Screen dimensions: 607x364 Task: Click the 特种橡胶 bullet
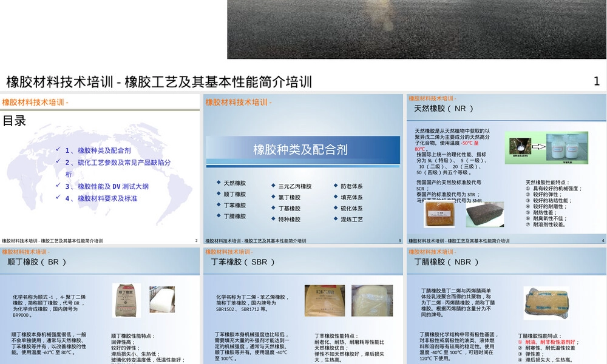[289, 220]
